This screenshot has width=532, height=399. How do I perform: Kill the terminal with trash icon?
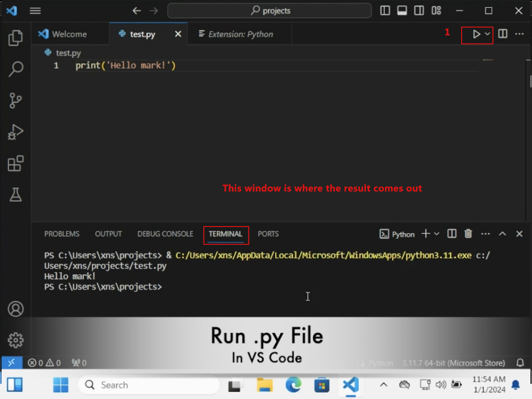click(468, 234)
